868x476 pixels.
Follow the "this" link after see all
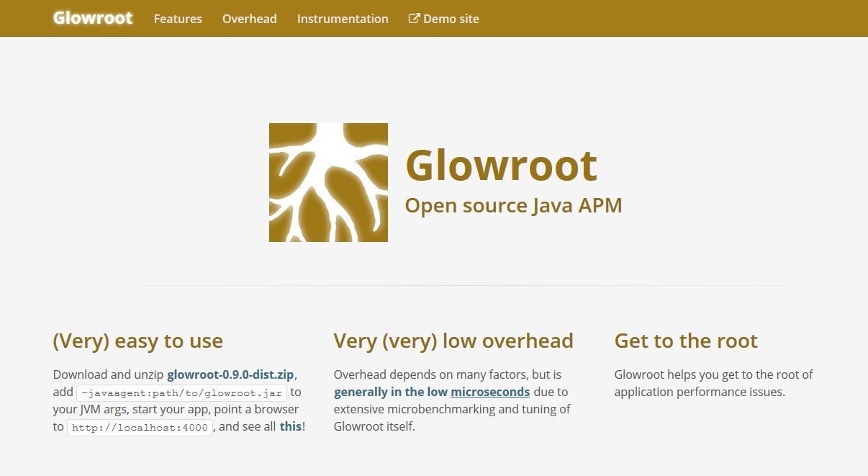tap(291, 426)
